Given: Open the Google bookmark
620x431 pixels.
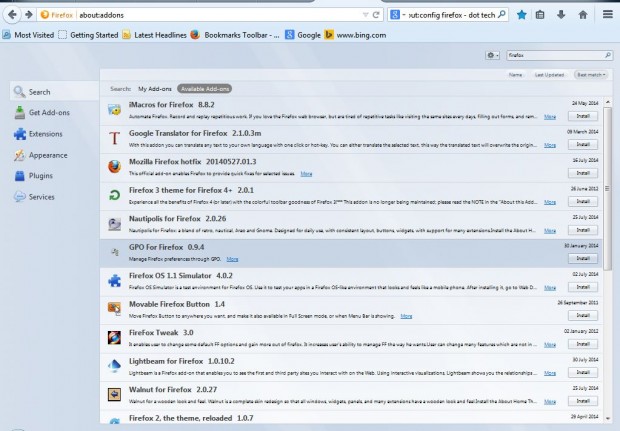Looking at the screenshot, I should coord(303,35).
